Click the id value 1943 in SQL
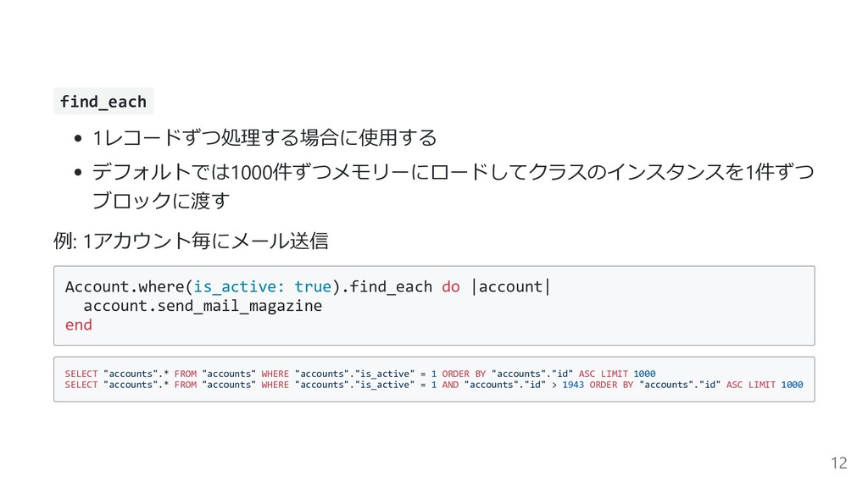This screenshot has height=488, width=868. click(573, 385)
